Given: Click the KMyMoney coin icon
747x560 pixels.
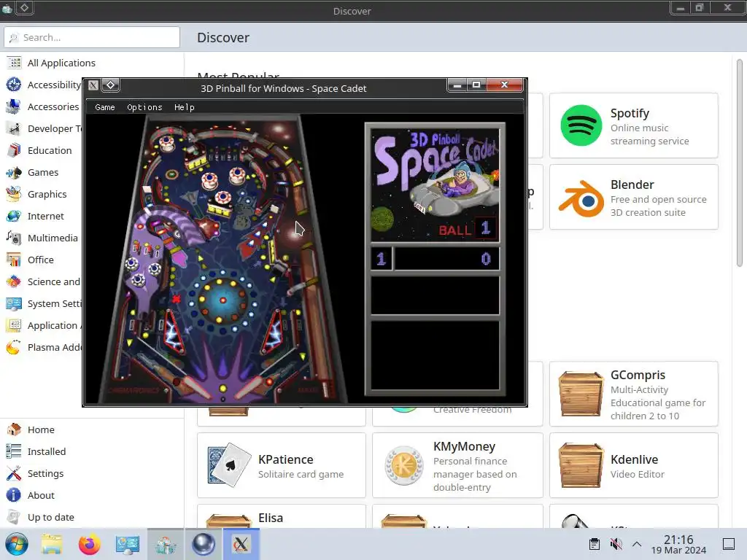Looking at the screenshot, I should (404, 466).
